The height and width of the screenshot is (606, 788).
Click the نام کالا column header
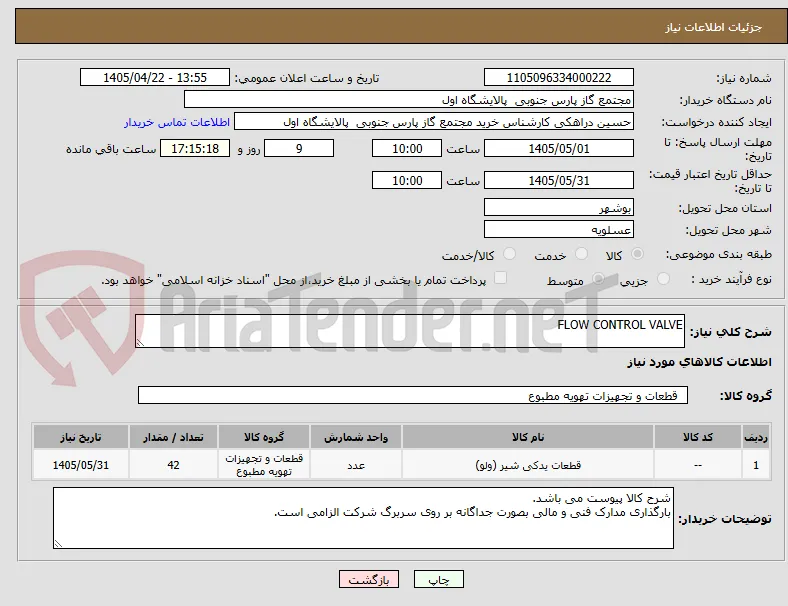tap(528, 437)
